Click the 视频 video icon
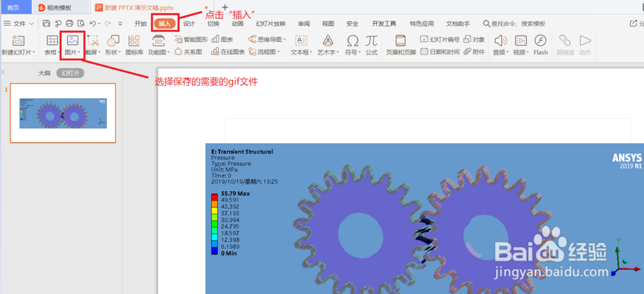The width and height of the screenshot is (644, 294). (521, 41)
